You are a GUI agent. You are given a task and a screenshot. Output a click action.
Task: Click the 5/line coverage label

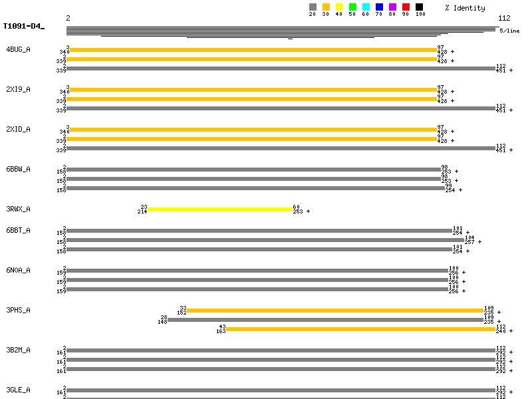[509, 31]
